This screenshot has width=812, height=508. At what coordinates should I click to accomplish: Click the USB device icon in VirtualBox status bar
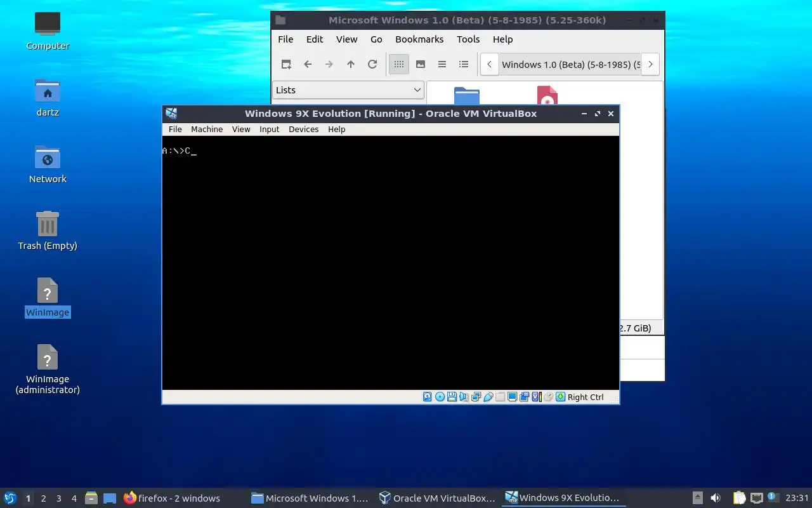point(488,397)
